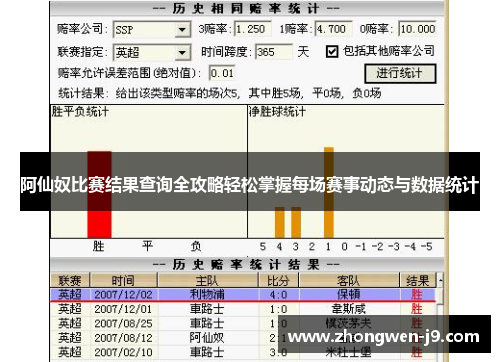Select the 4:0 score cell
Image resolution: width=500 pixels, height=362 pixels.
click(279, 295)
